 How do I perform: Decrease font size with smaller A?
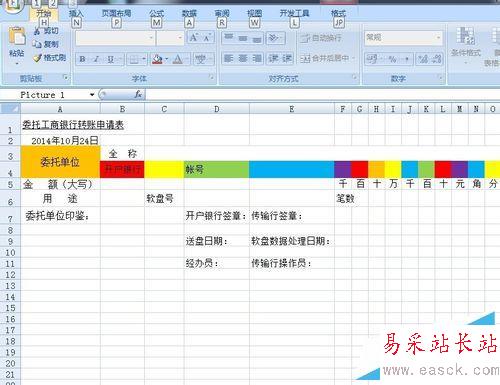[207, 37]
